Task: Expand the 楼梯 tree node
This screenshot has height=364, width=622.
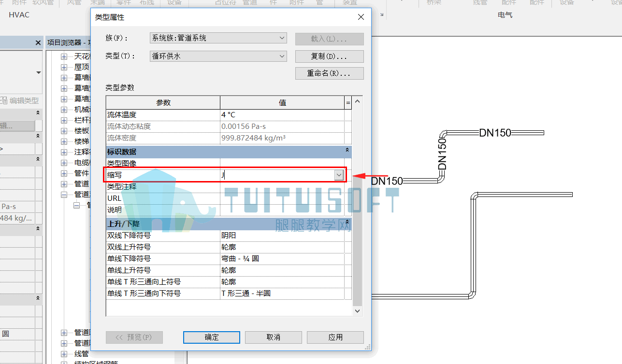Action: [64, 141]
